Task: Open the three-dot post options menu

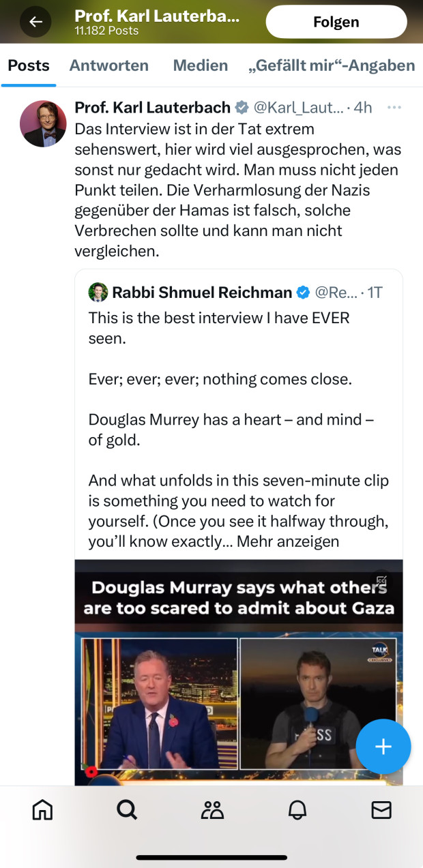Action: 394,107
